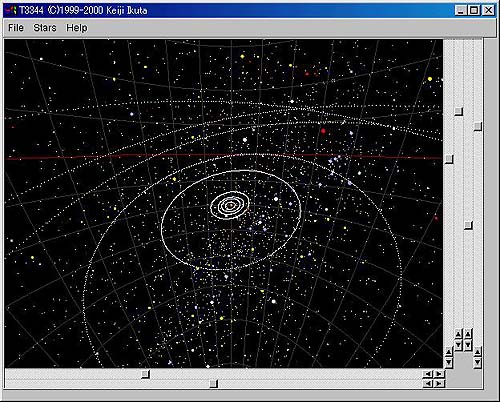Image resolution: width=500 pixels, height=402 pixels.
Task: Click up arrow of the leftmost vertical scrollbar
Action: point(449,351)
